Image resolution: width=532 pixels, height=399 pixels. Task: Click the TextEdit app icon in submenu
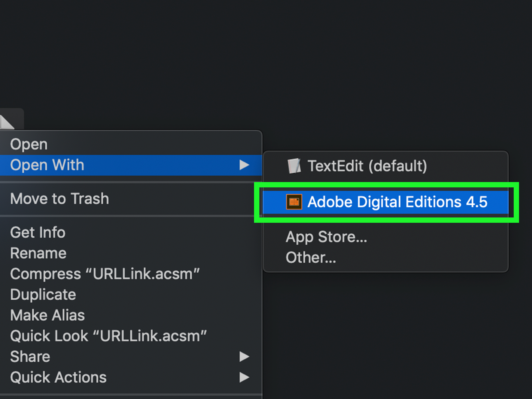tap(294, 166)
